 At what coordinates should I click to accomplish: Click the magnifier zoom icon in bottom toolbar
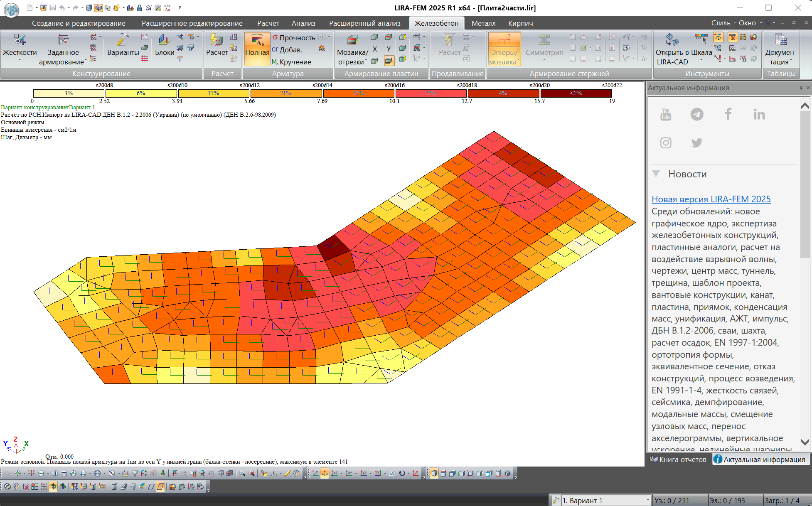242,473
